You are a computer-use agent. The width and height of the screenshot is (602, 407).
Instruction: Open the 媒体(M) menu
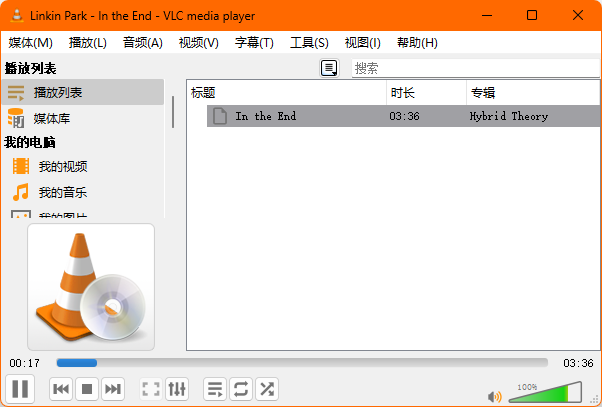point(30,43)
